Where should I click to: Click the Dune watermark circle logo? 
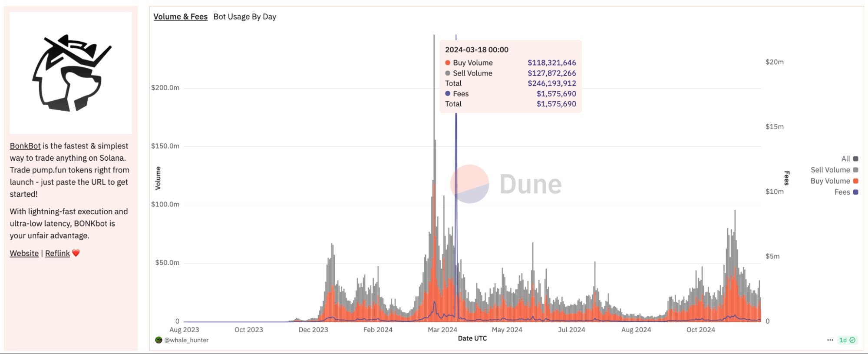click(x=469, y=184)
